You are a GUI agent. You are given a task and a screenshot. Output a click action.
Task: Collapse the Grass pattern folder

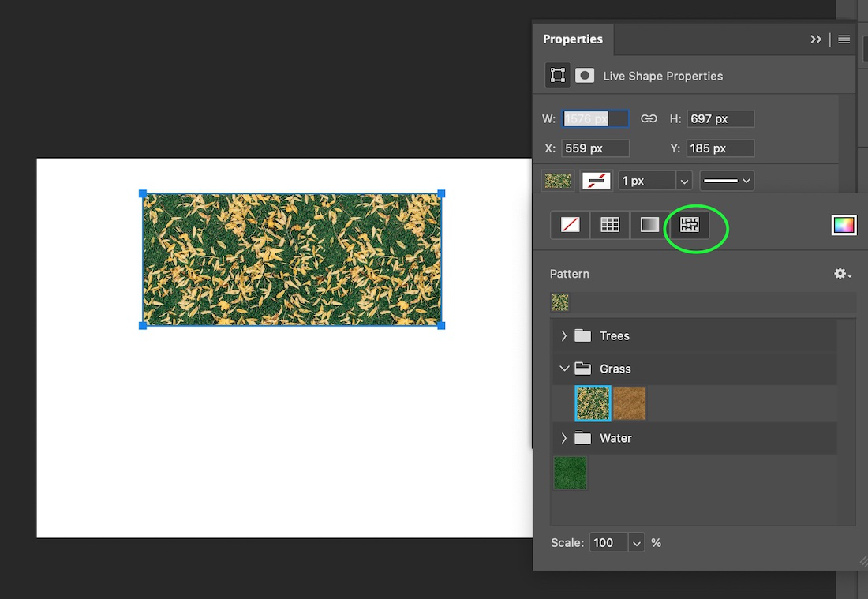[564, 368]
